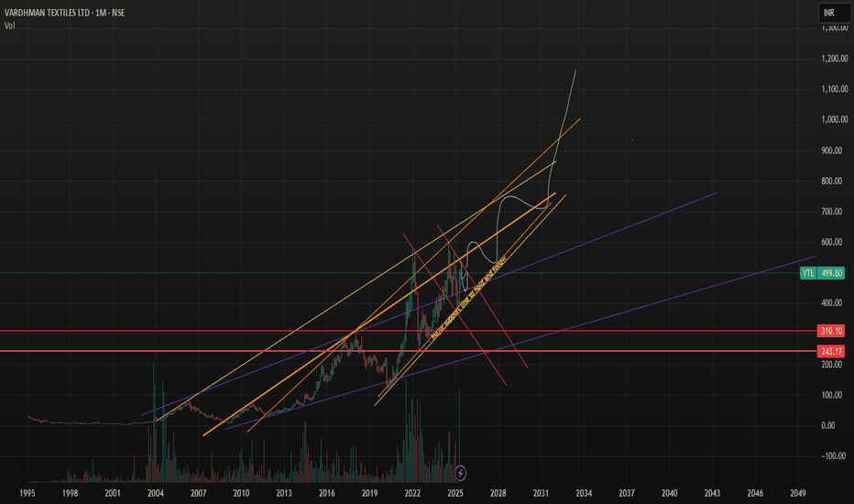This screenshot has width=854, height=504.
Task: Click the 2025 year label on time axis
Action: point(455,493)
